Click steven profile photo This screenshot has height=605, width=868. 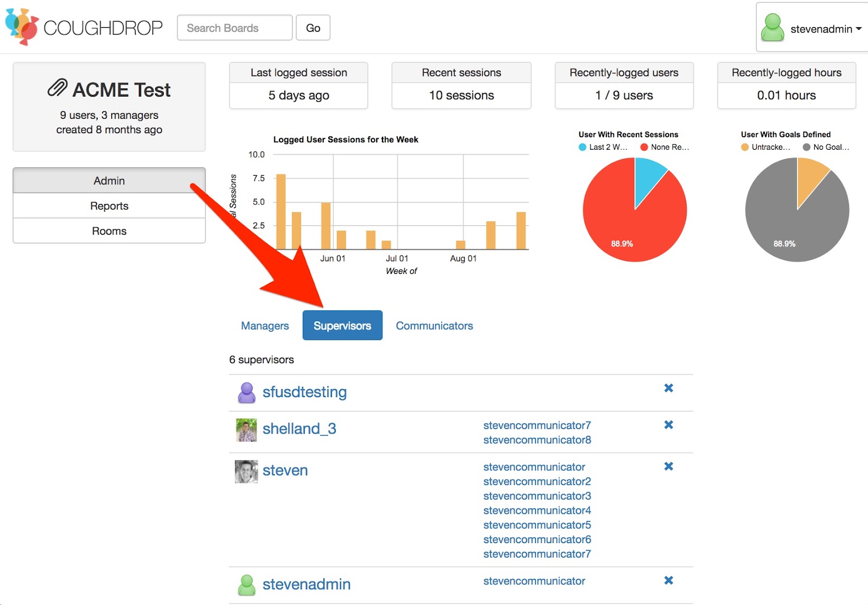[247, 472]
